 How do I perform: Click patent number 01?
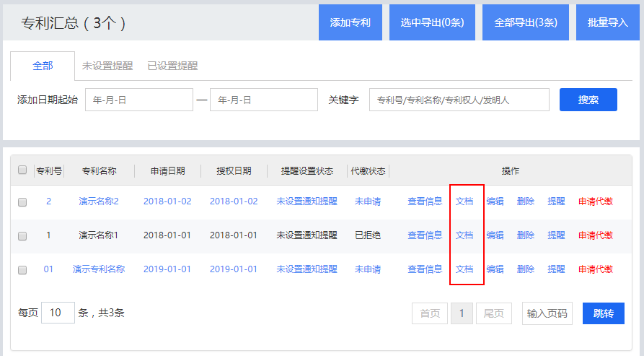[x=48, y=269]
